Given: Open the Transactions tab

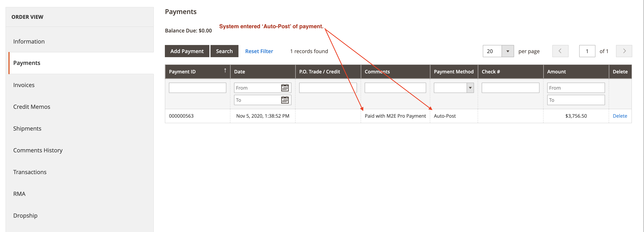Looking at the screenshot, I should tap(30, 172).
